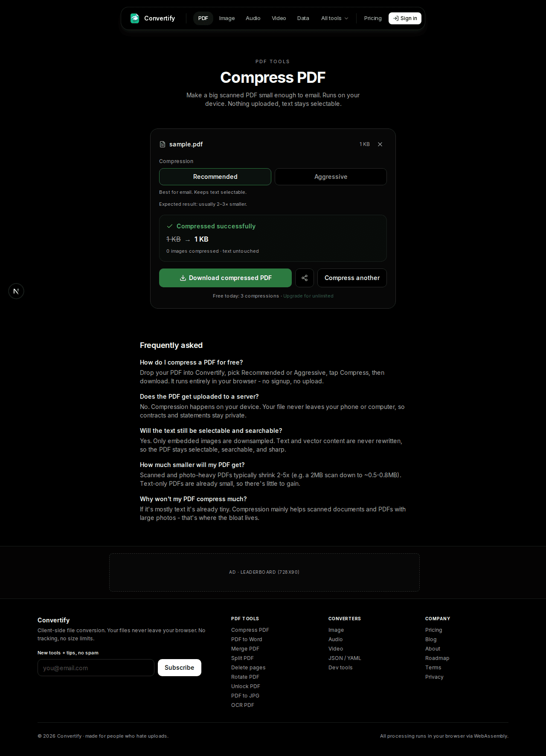Screen dimensions: 546x756
Task: Click the green checkmark success icon
Action: click(x=170, y=226)
